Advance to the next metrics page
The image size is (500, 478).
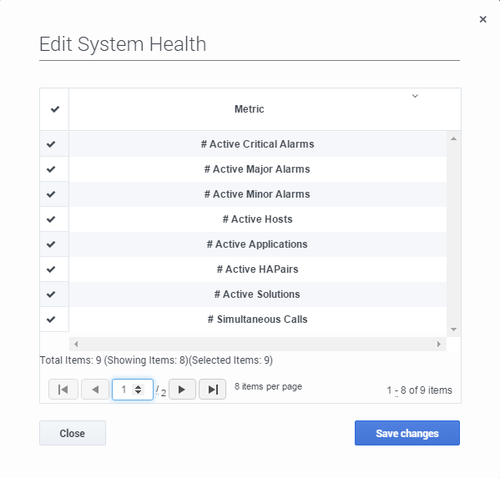(182, 389)
